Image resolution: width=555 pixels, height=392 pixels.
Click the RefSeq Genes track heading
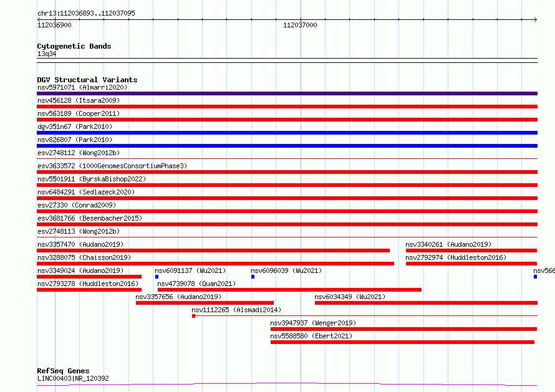point(63,371)
